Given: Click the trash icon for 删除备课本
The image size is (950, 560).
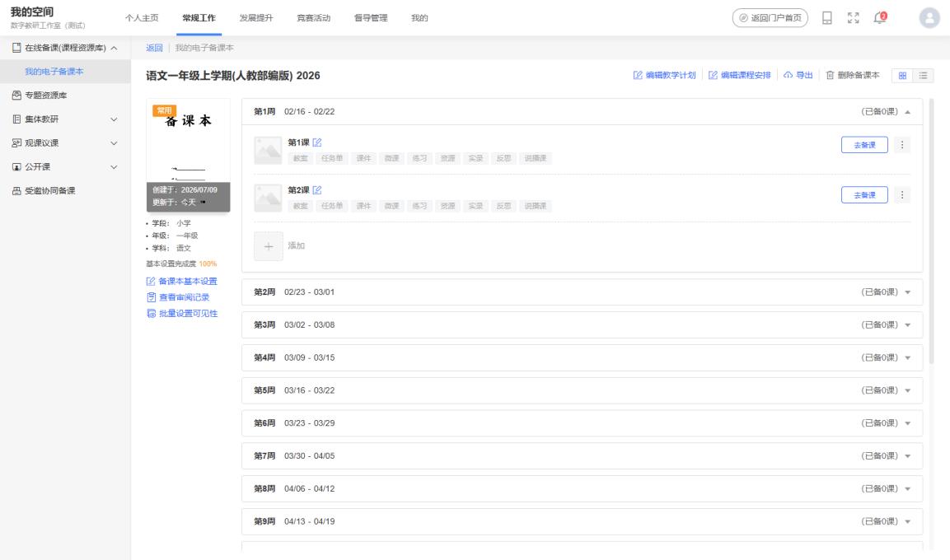Looking at the screenshot, I should 830,75.
